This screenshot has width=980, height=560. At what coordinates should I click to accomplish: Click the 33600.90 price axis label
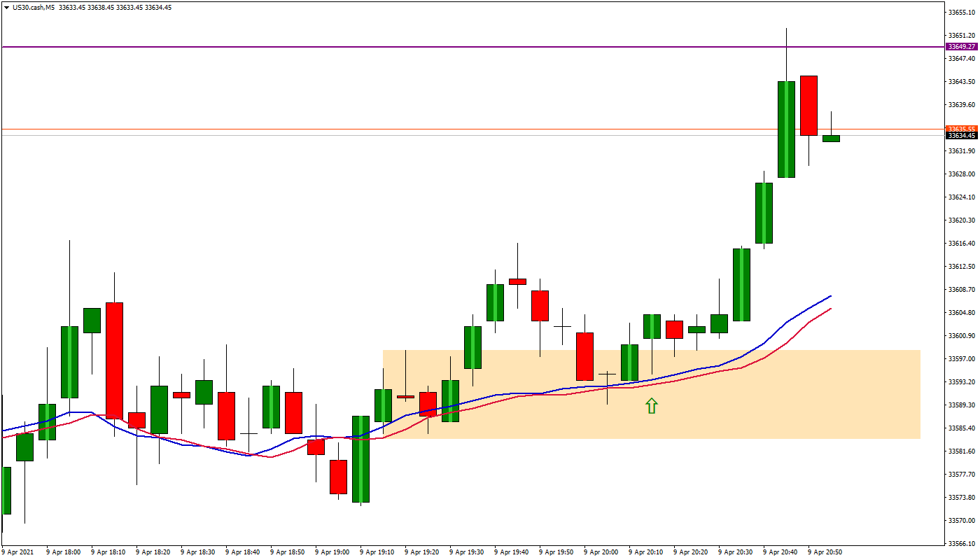[962, 336]
